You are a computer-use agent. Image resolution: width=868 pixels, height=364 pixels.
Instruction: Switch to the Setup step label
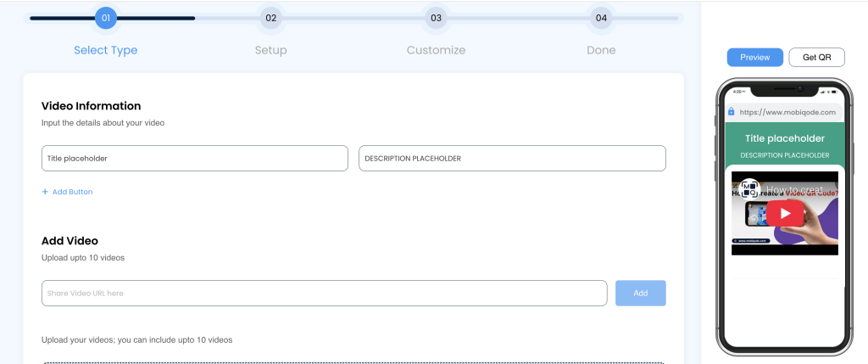270,50
